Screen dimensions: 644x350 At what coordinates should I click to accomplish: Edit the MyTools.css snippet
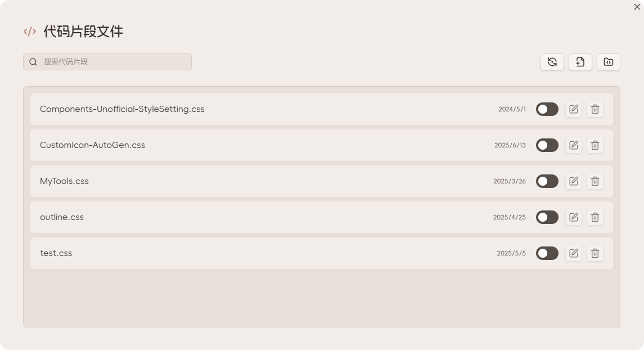click(x=574, y=181)
